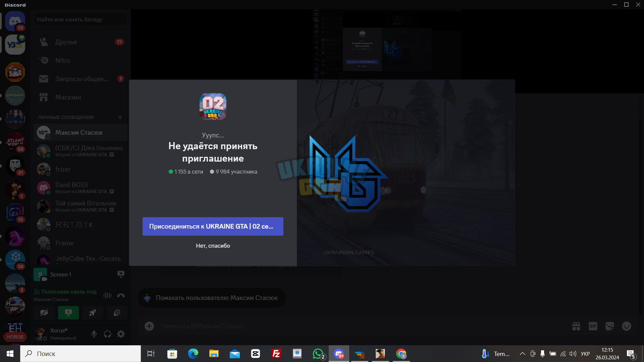Viewport: 644px width, 362px height.
Task: Open the network Wi-Fi tray icon
Action: pos(563,354)
